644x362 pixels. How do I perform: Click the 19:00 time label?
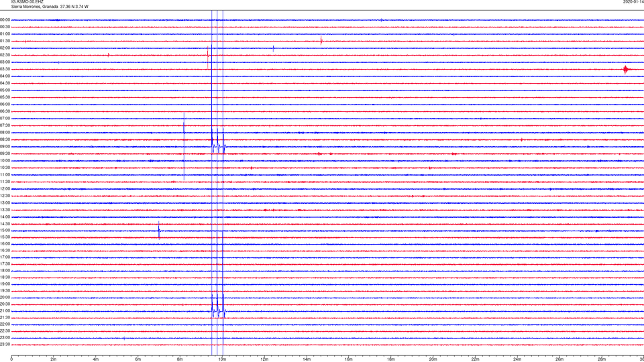click(5, 284)
